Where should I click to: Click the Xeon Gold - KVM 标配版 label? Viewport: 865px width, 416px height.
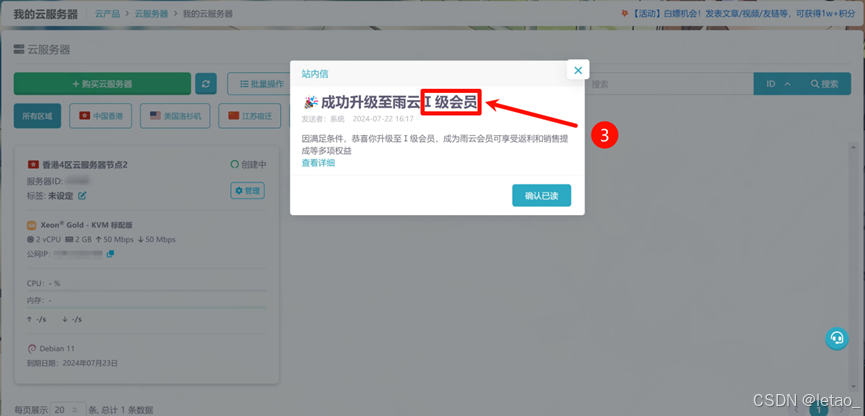87,225
